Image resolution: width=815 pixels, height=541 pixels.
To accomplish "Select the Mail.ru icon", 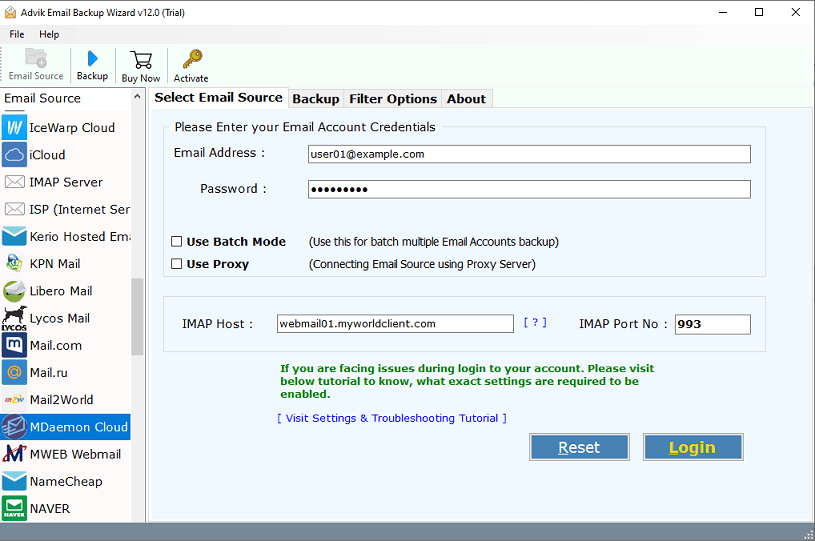I will point(14,373).
